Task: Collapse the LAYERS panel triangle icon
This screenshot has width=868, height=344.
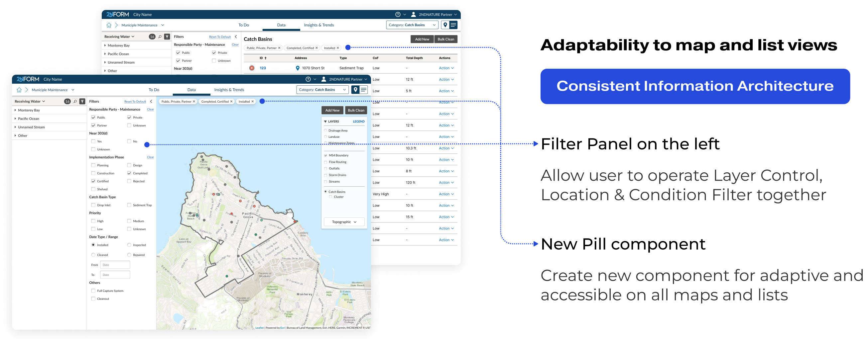Action: pos(325,122)
